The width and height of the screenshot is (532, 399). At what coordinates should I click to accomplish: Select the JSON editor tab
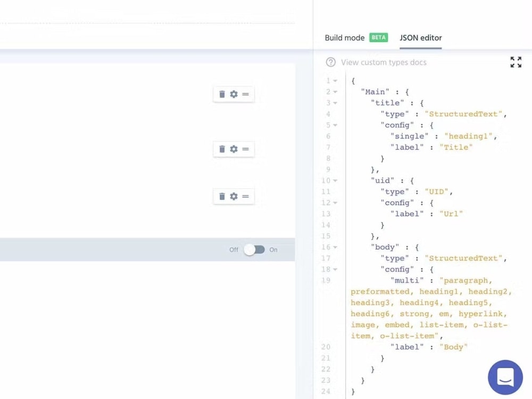(x=420, y=37)
